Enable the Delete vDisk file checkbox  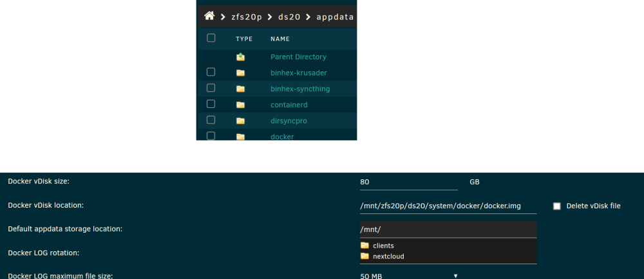556,206
